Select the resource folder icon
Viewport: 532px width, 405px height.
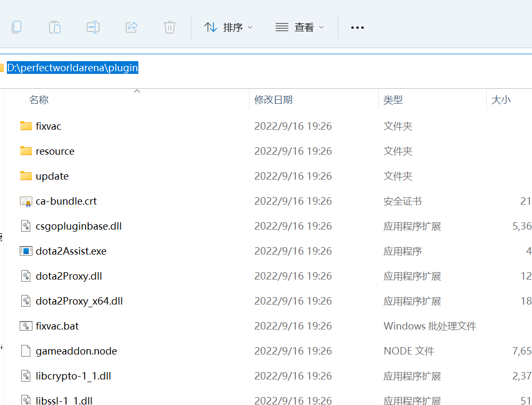pyautogui.click(x=26, y=151)
